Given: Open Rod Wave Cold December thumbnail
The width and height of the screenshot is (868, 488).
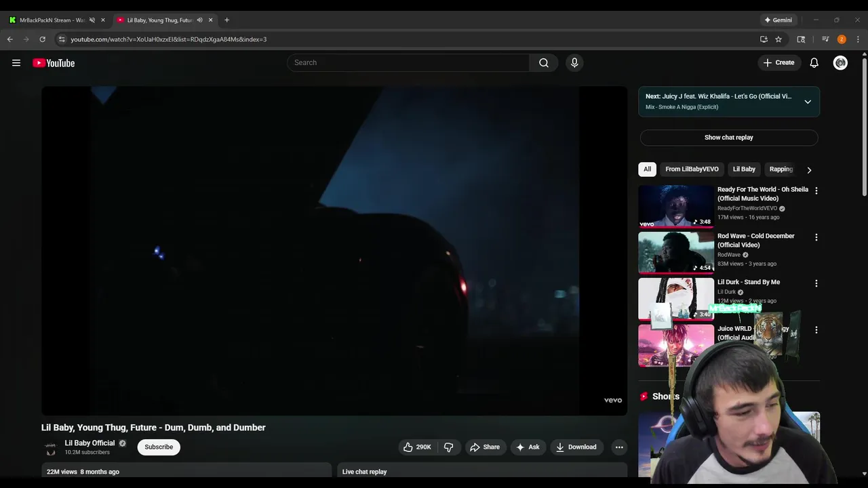Looking at the screenshot, I should (676, 252).
